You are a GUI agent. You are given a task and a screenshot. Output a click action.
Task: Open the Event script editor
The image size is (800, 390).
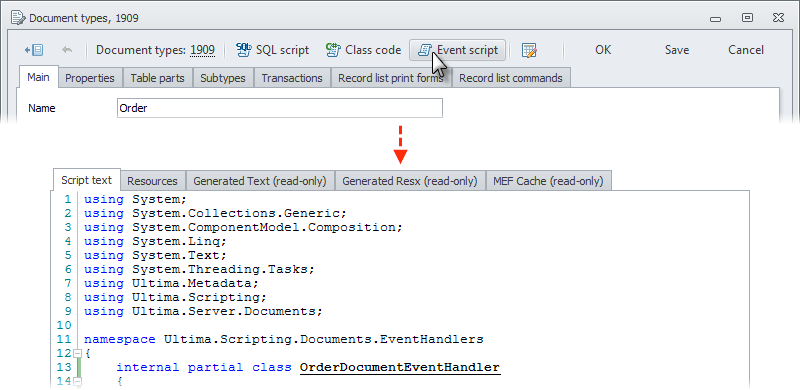(457, 50)
